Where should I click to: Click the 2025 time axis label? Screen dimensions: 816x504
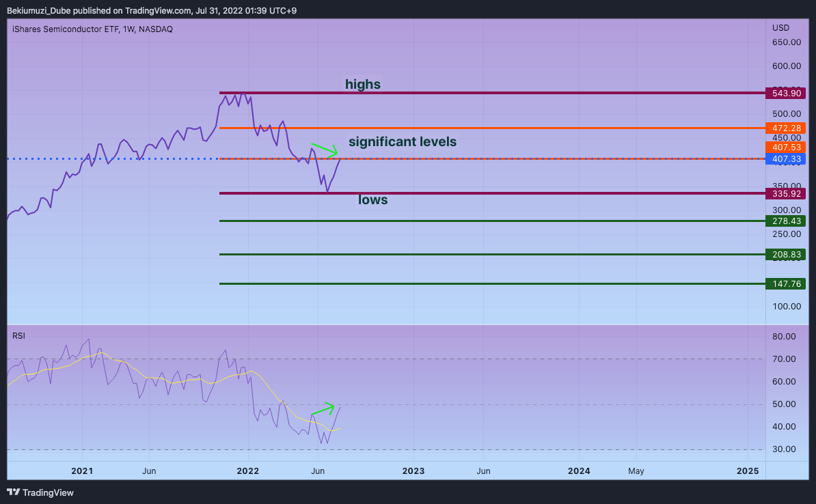[748, 471]
